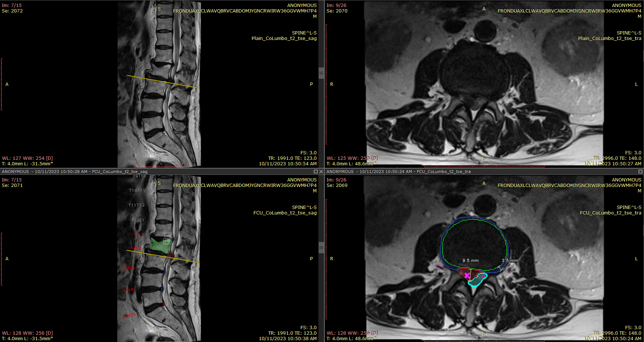Click the right magenta dotted outline on axial image

(511, 269)
